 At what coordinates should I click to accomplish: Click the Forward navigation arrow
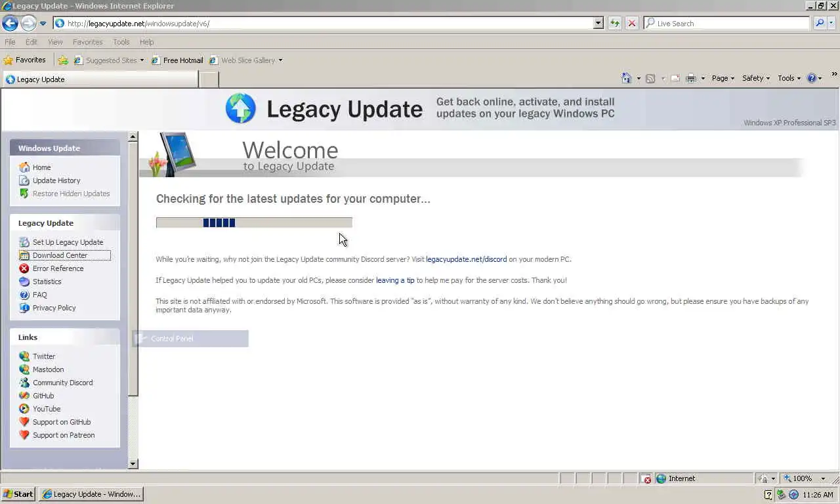click(28, 24)
